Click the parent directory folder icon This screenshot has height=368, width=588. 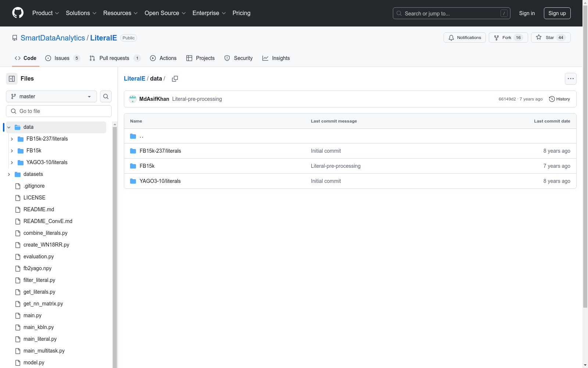click(x=133, y=136)
